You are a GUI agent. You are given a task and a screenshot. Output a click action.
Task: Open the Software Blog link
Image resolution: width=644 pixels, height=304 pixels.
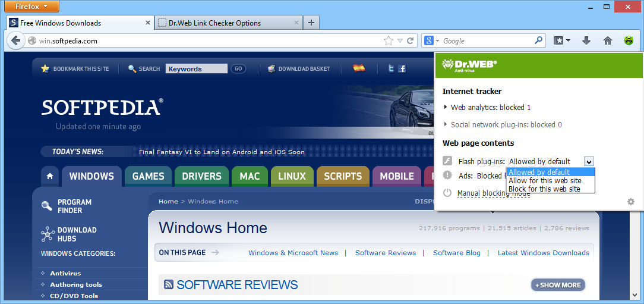pyautogui.click(x=457, y=253)
